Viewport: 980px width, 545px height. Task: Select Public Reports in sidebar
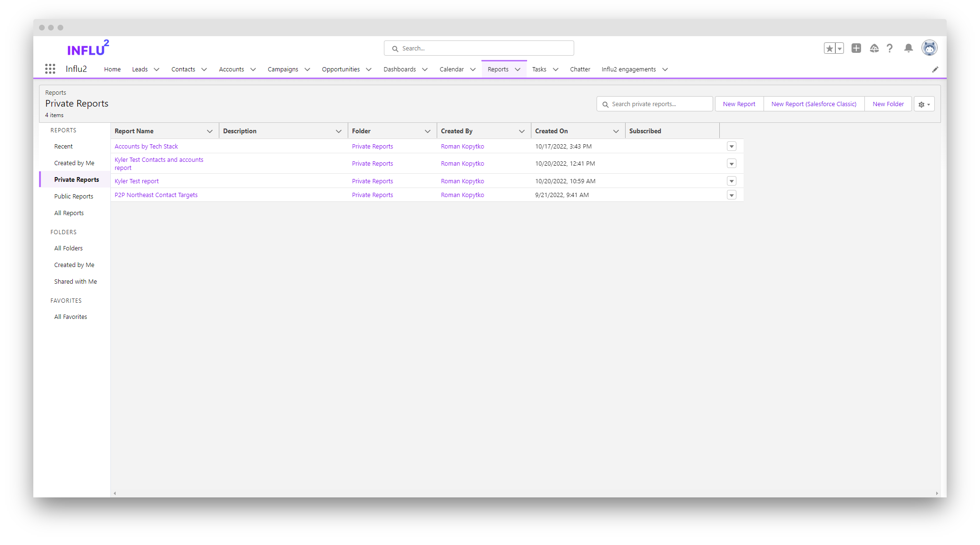(x=74, y=196)
